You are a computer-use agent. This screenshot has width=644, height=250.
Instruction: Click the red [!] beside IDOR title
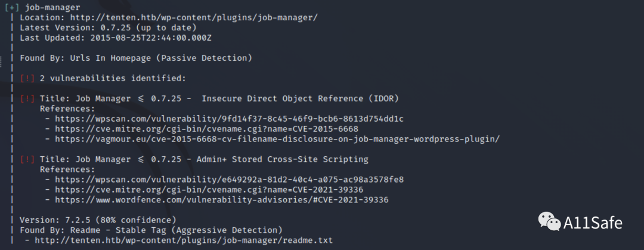coord(27,98)
